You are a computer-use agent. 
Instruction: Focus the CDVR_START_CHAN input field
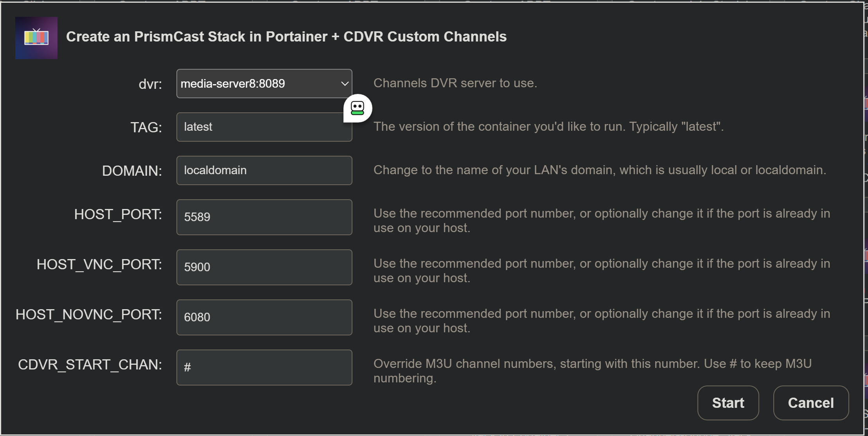coord(264,368)
